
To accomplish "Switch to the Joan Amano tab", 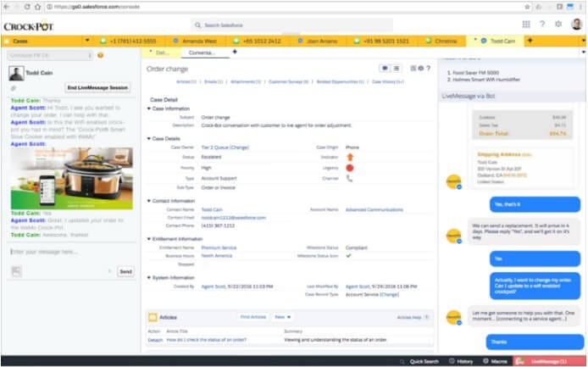I will [x=318, y=41].
